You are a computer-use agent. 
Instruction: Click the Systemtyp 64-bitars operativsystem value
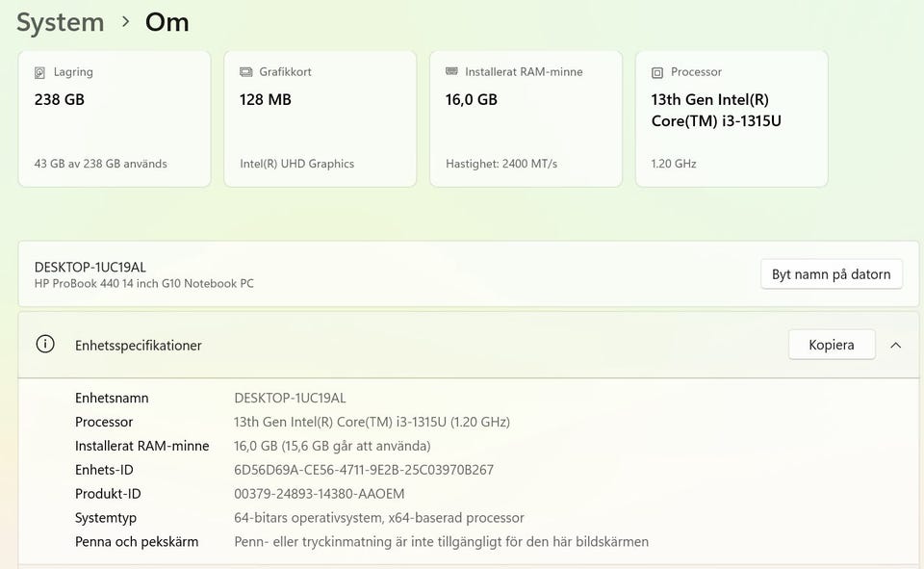(x=379, y=518)
